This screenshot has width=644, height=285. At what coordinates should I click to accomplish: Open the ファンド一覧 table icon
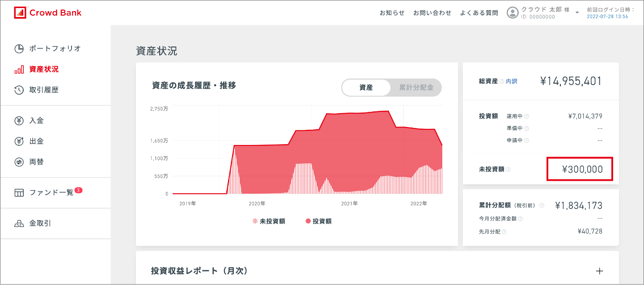[19, 193]
